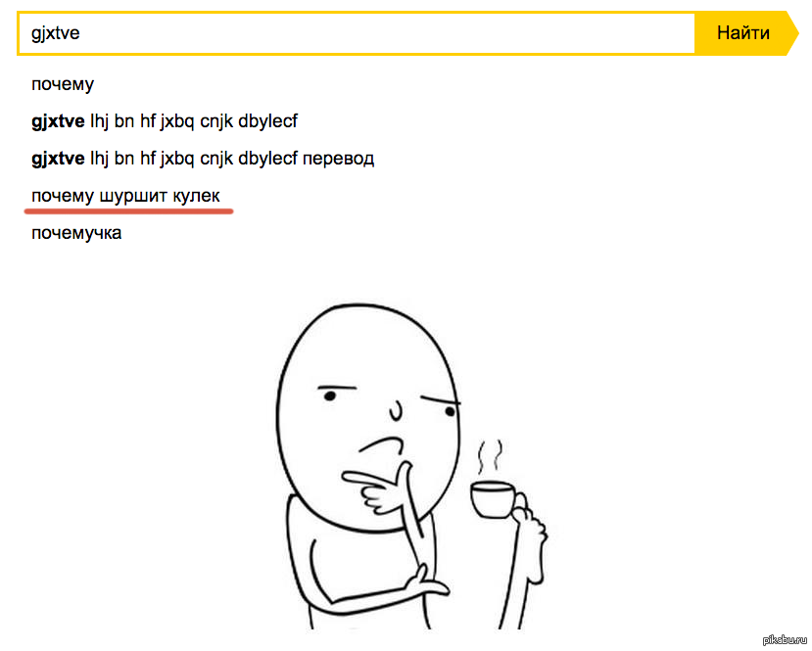The height and width of the screenshot is (651, 812).
Task: Open the pikabu.ru watermark link
Action: pos(785,639)
